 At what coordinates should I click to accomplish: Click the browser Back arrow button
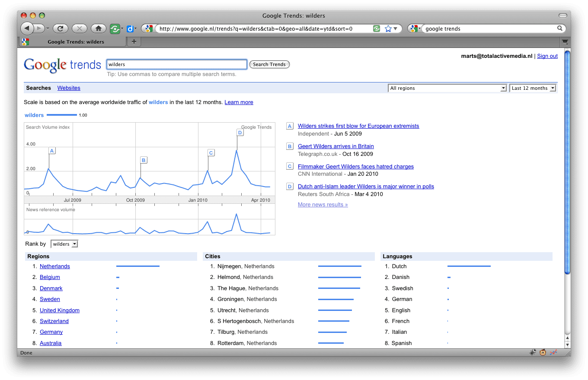(x=27, y=28)
